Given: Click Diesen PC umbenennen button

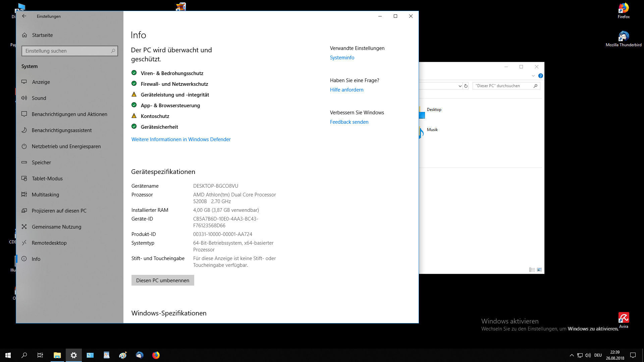Looking at the screenshot, I should [x=163, y=281].
